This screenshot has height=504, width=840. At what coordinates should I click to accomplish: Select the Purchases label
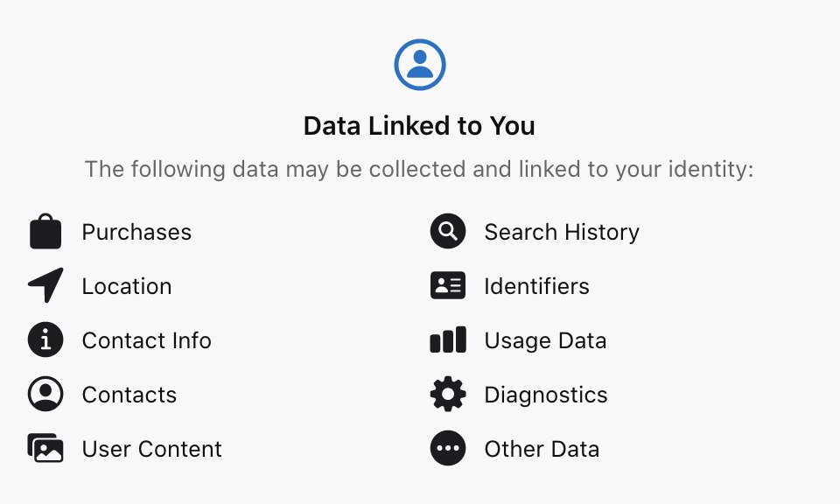[x=136, y=232]
